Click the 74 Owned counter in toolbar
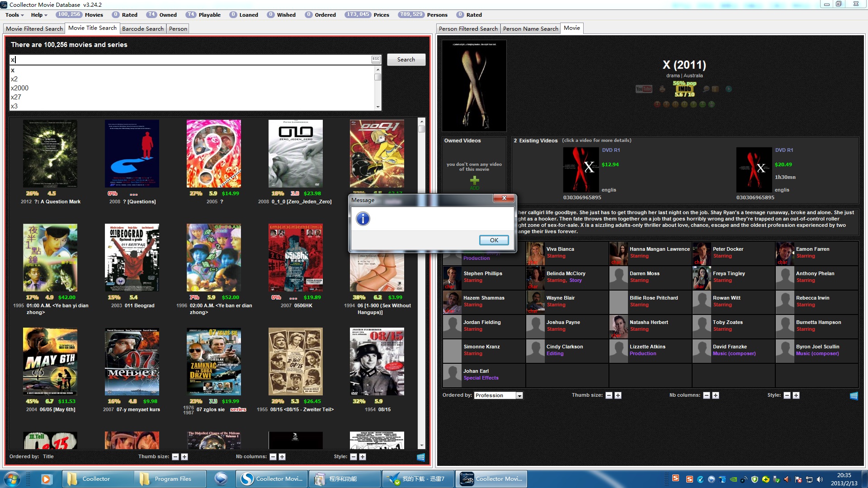 pyautogui.click(x=161, y=15)
